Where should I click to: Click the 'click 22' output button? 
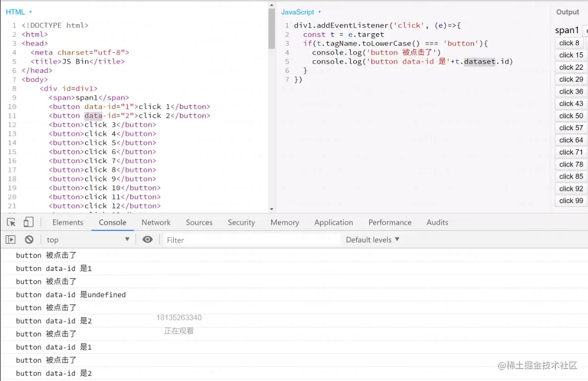(x=571, y=67)
